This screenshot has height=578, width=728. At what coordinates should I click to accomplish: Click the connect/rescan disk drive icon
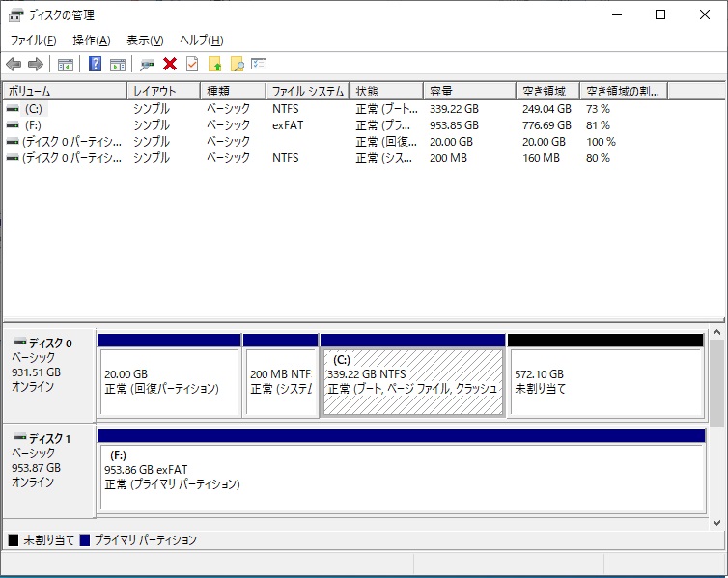coord(147,65)
